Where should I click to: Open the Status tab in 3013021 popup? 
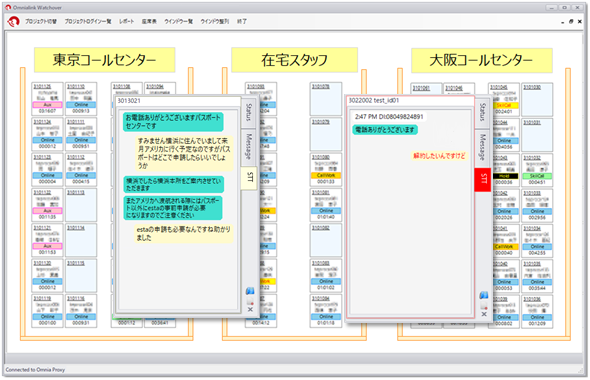[x=248, y=112]
